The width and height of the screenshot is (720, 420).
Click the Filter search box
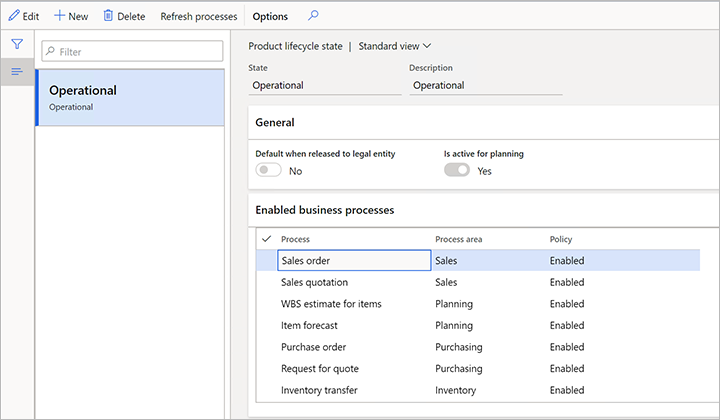point(131,51)
